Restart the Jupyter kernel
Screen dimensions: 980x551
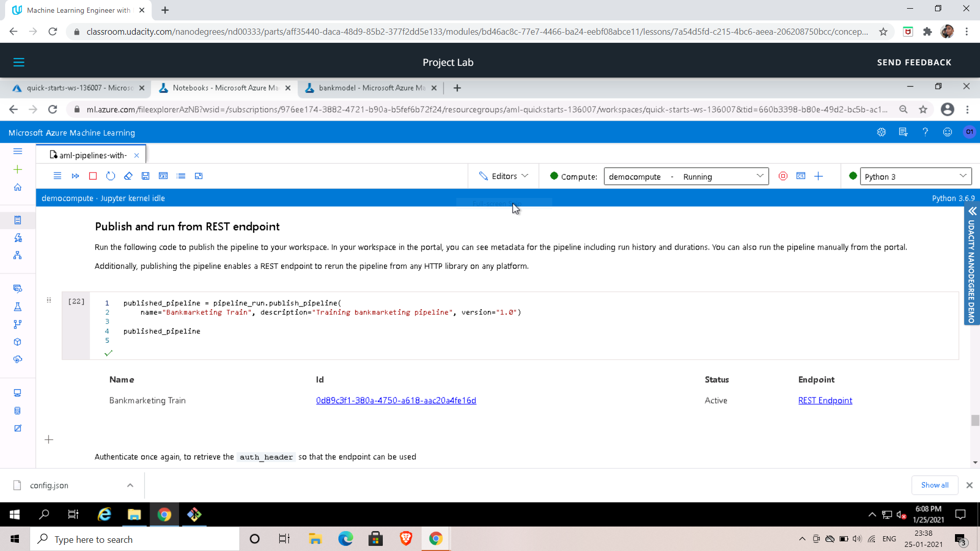point(110,176)
